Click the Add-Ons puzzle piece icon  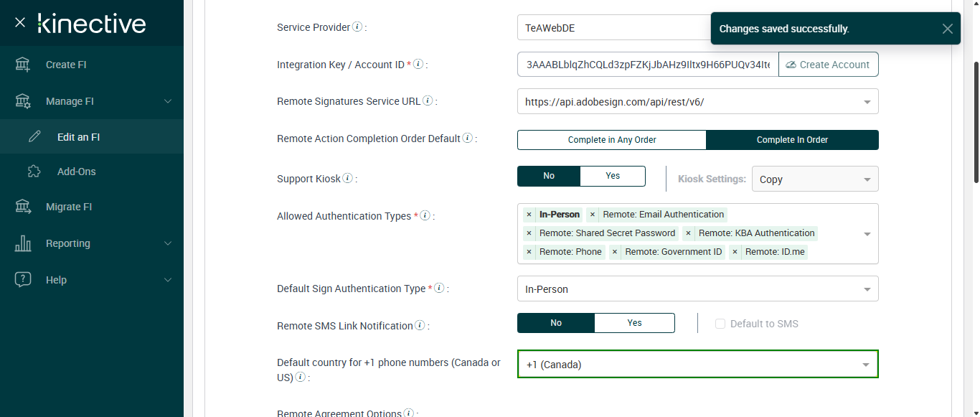coord(34,172)
